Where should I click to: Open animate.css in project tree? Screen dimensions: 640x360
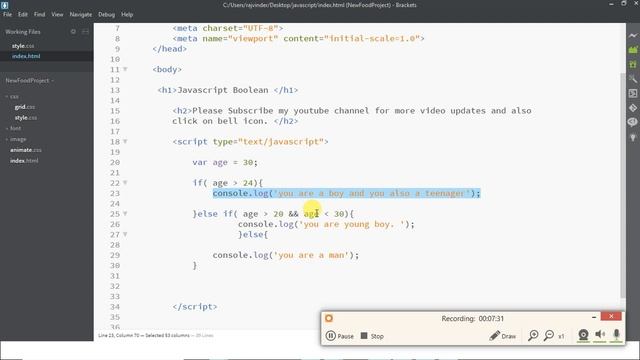pos(26,150)
